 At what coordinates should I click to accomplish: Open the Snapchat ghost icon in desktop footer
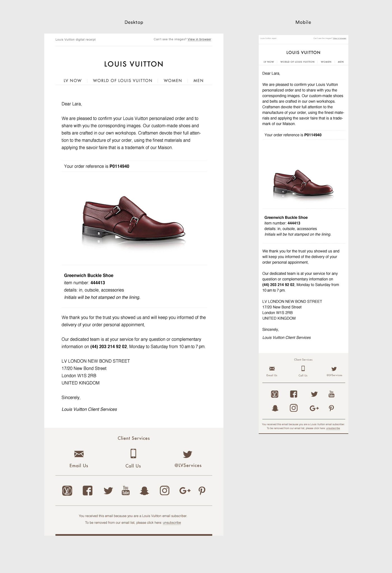click(x=144, y=491)
